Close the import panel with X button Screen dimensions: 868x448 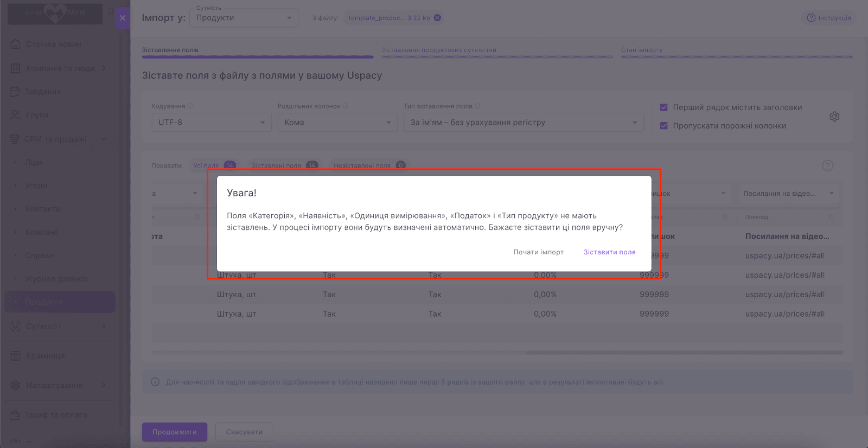pyautogui.click(x=123, y=18)
